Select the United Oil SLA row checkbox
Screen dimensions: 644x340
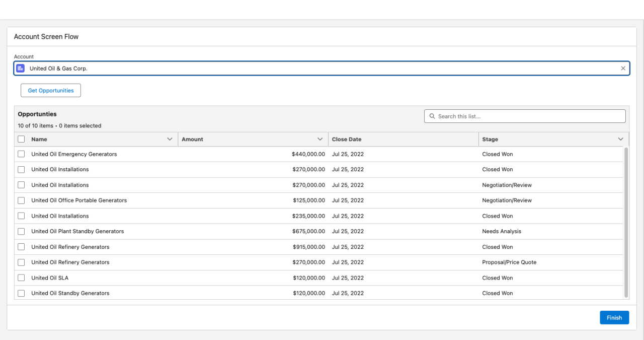(x=21, y=278)
